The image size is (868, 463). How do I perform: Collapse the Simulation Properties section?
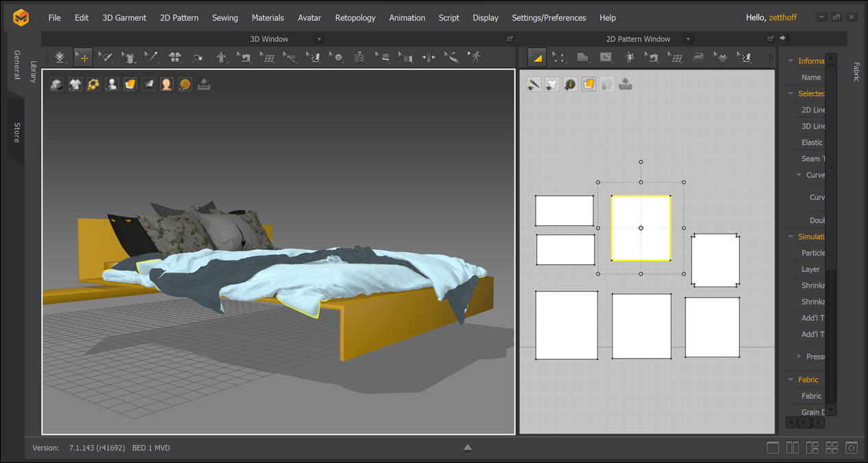coord(791,236)
